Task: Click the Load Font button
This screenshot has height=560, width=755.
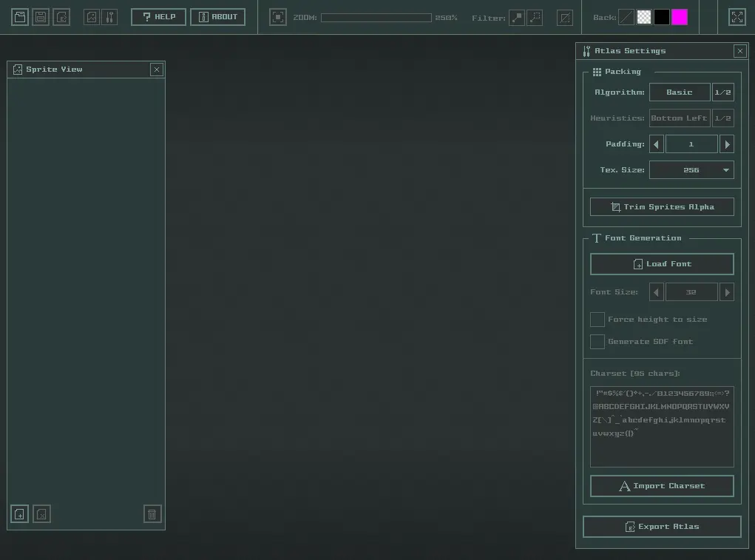Action: pyautogui.click(x=662, y=264)
